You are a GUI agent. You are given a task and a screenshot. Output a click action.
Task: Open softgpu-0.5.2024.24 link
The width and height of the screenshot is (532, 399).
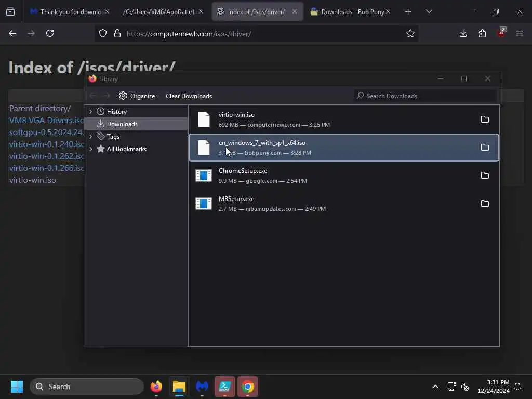[46, 132]
